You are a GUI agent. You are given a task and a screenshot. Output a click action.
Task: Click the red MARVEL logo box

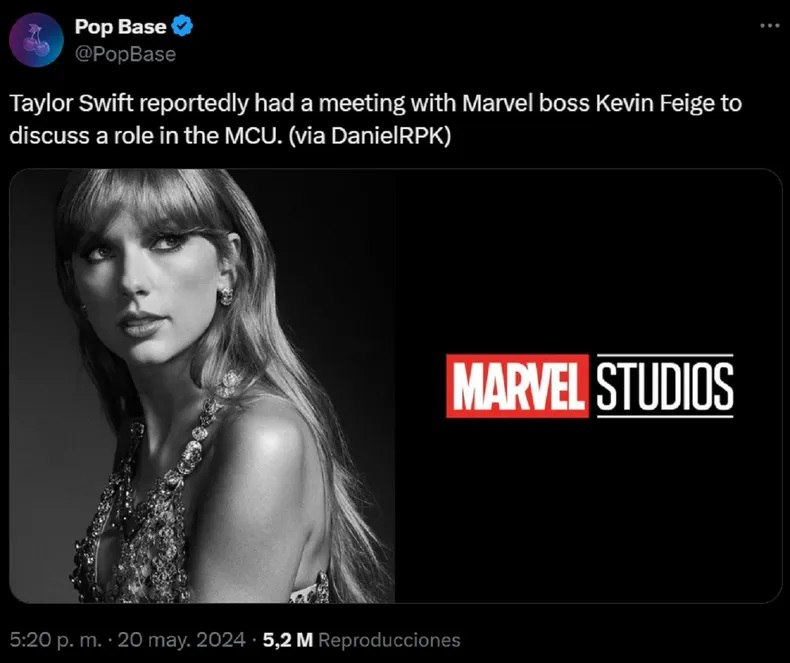(x=517, y=386)
